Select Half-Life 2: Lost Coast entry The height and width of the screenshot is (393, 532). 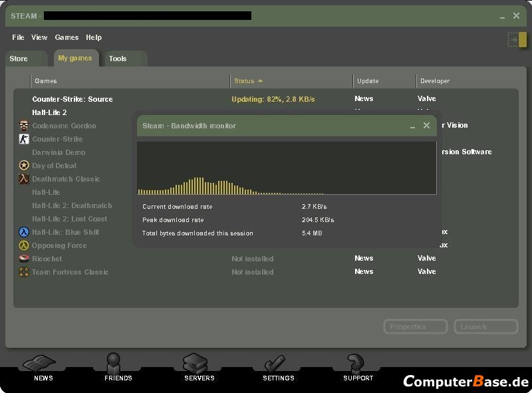pos(70,219)
